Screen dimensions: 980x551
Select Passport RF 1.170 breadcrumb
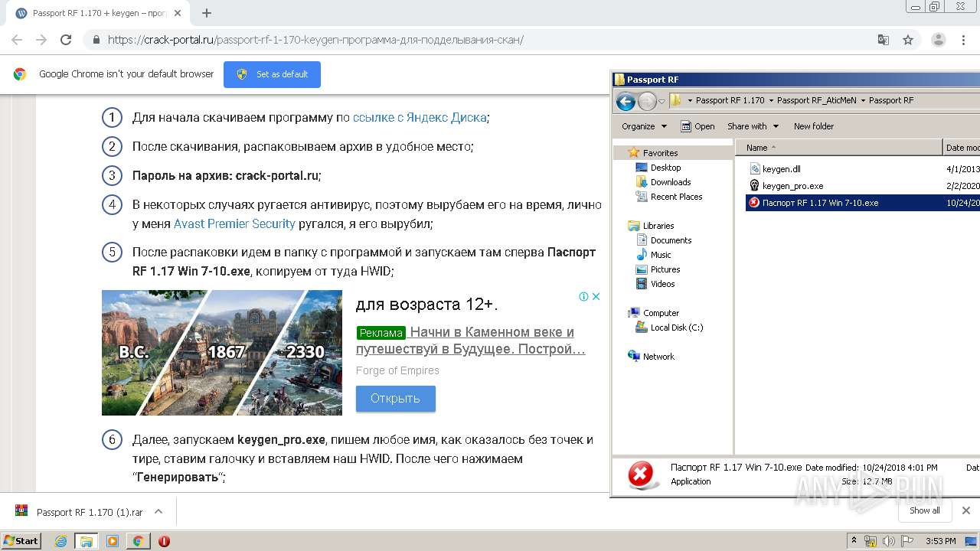click(x=730, y=100)
